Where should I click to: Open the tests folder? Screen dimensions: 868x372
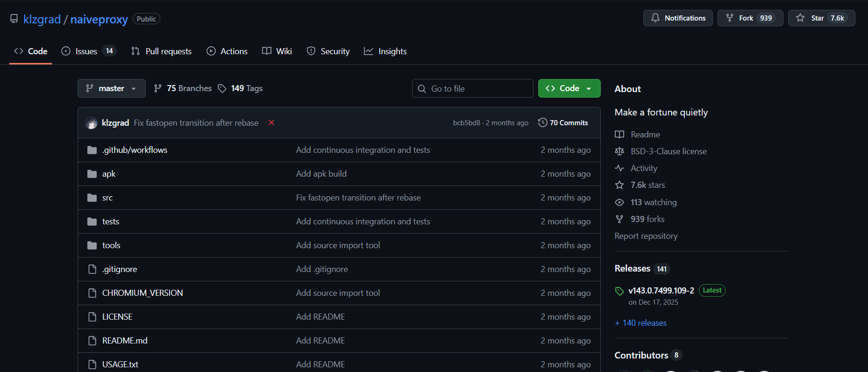[111, 222]
